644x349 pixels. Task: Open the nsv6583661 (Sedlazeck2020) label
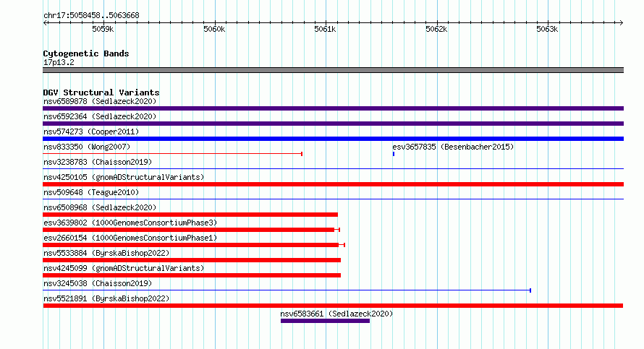pyautogui.click(x=336, y=314)
